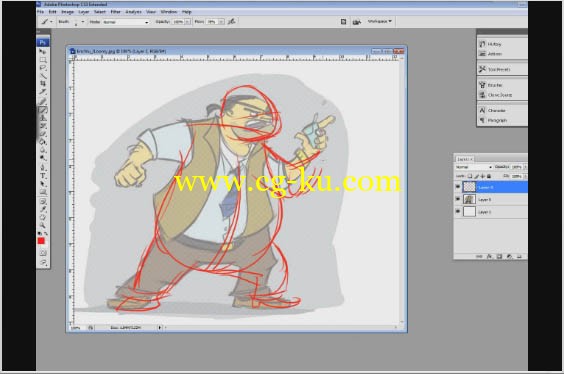Viewport: 564px width, 374px height.
Task: Open the Layer menu
Action: 84,12
